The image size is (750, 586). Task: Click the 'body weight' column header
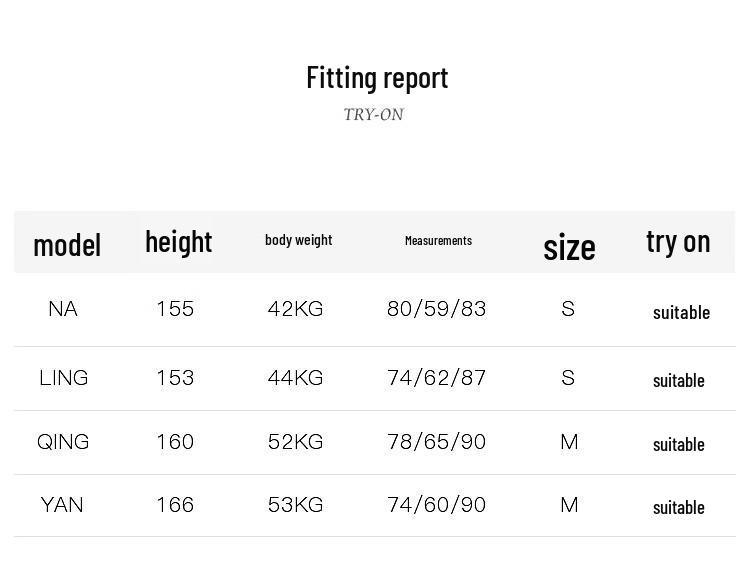click(x=298, y=240)
